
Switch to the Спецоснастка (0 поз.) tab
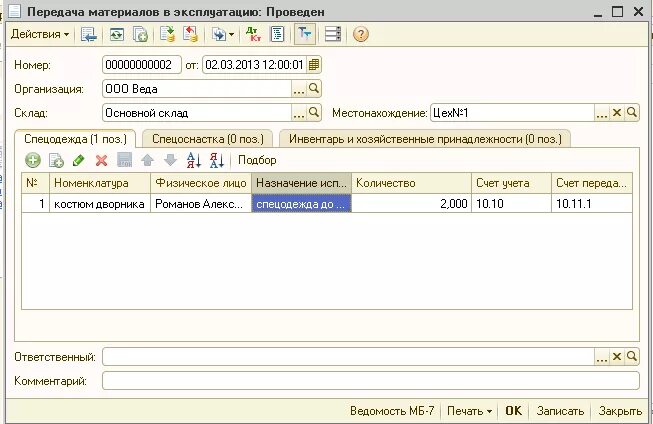coord(207,139)
